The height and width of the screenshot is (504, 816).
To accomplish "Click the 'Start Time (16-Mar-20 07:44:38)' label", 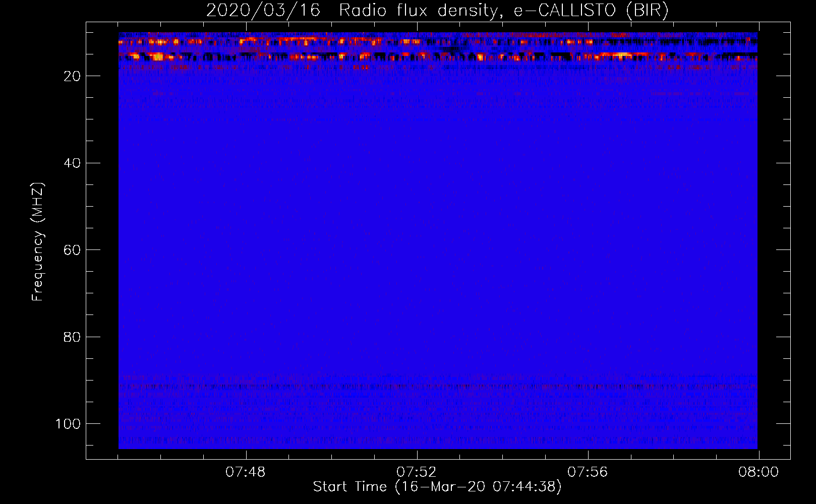I will [437, 487].
